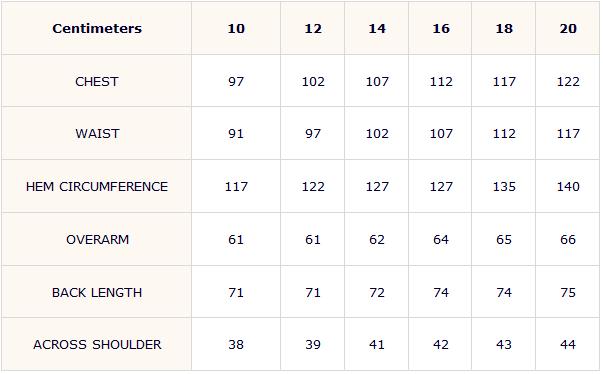
Task: Select the size 16 column header
Action: pyautogui.click(x=441, y=28)
